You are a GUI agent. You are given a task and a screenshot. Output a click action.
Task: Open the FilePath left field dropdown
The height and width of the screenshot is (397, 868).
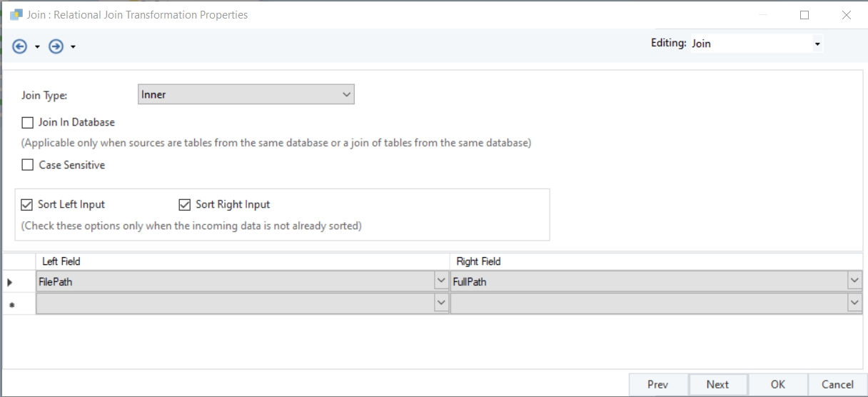(x=441, y=281)
